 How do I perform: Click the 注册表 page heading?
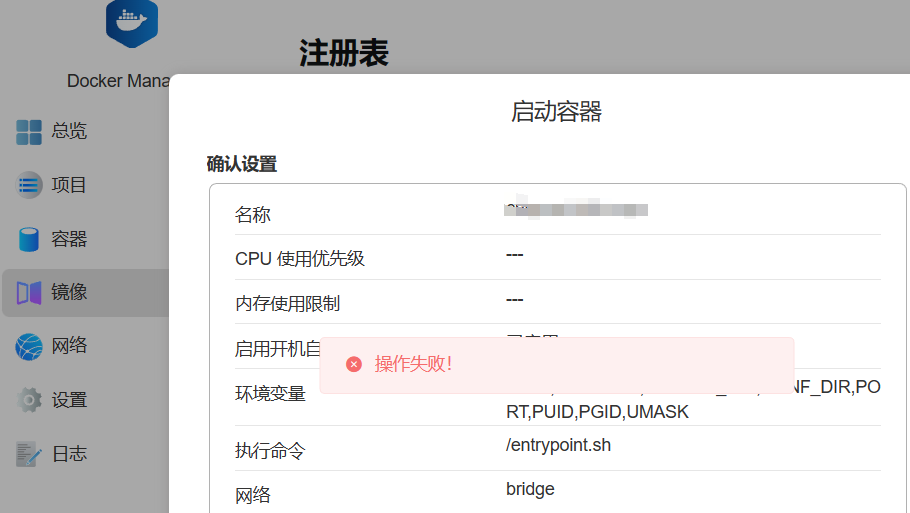pyautogui.click(x=344, y=53)
